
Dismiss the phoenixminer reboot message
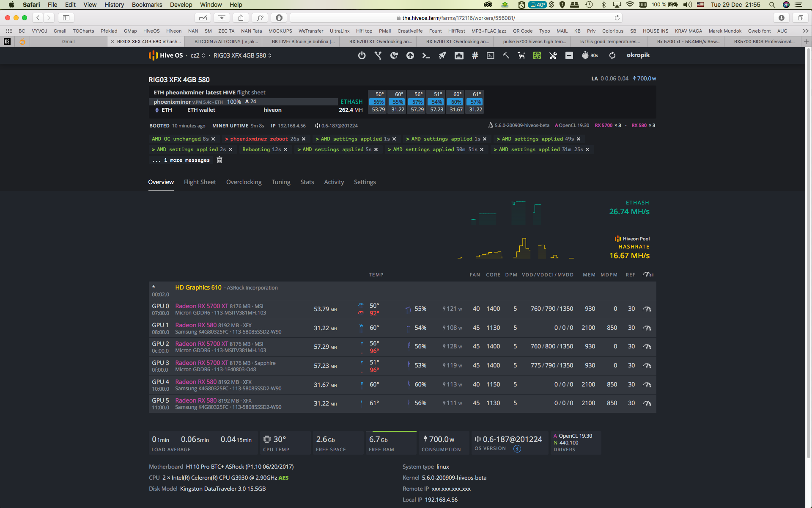(304, 139)
